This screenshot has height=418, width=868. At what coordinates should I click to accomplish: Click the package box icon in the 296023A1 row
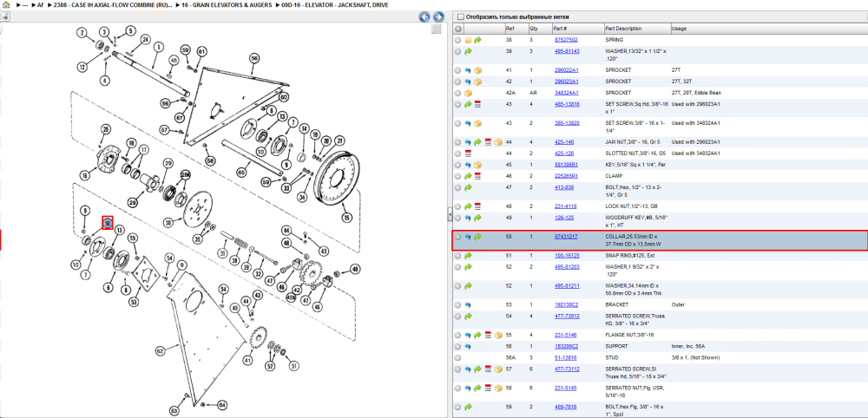pyautogui.click(x=477, y=82)
